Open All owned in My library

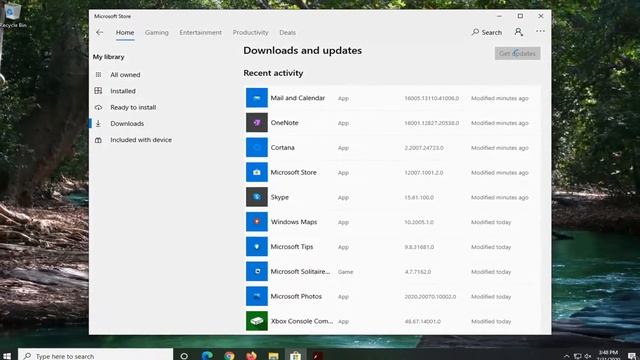125,75
